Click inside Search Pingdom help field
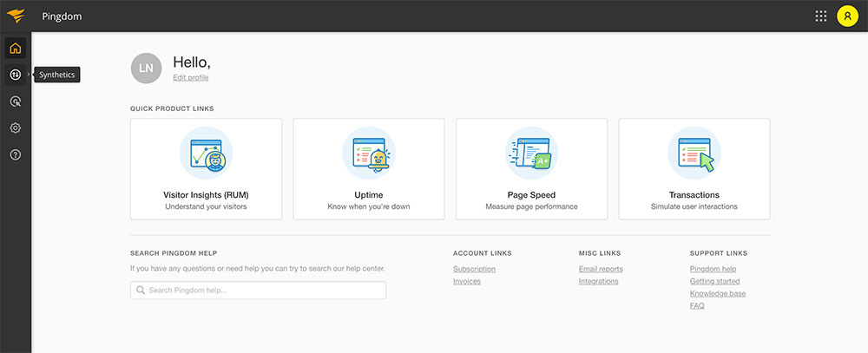Screen dimensions: 868x353 pos(258,290)
